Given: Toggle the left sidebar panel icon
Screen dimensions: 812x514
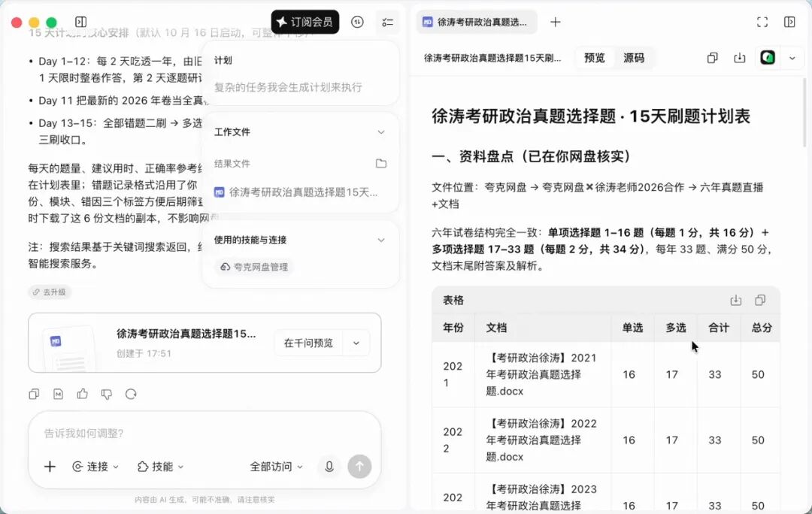Looking at the screenshot, I should (x=80, y=22).
